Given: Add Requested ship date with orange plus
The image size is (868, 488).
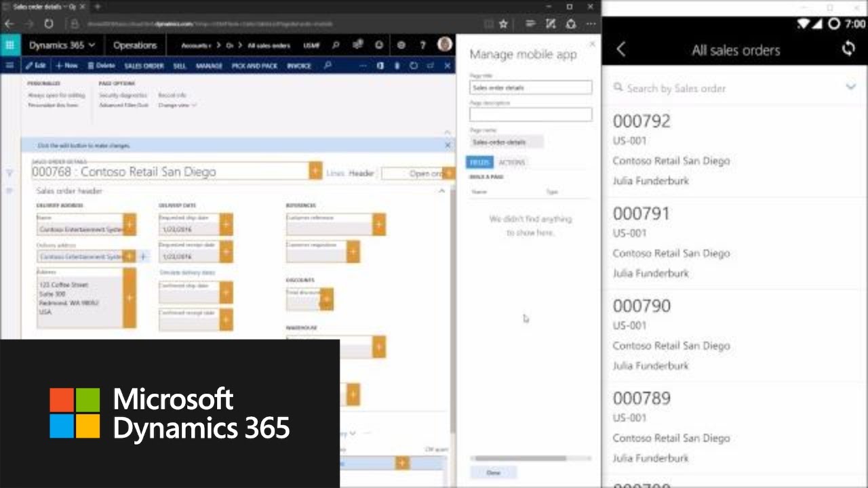Looking at the screenshot, I should click(x=226, y=225).
